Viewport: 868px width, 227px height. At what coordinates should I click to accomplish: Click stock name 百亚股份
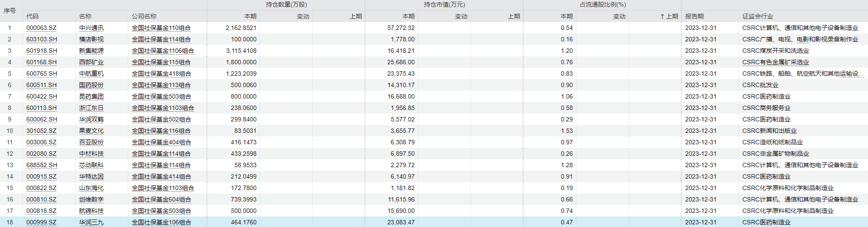coord(91,142)
